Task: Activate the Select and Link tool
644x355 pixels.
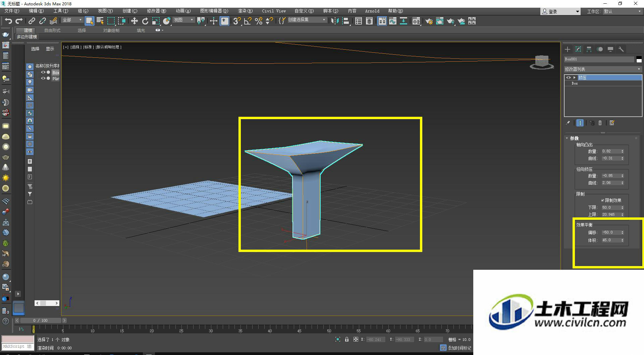Action: click(32, 21)
